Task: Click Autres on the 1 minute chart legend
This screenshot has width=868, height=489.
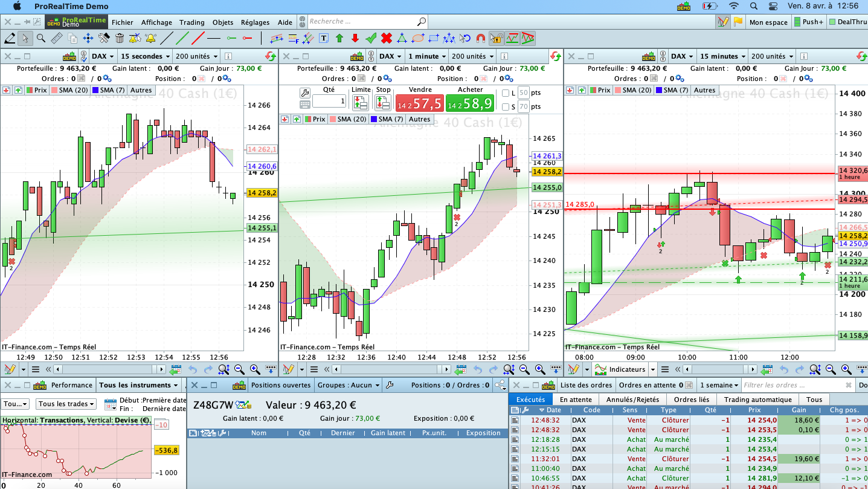Action: tap(419, 119)
